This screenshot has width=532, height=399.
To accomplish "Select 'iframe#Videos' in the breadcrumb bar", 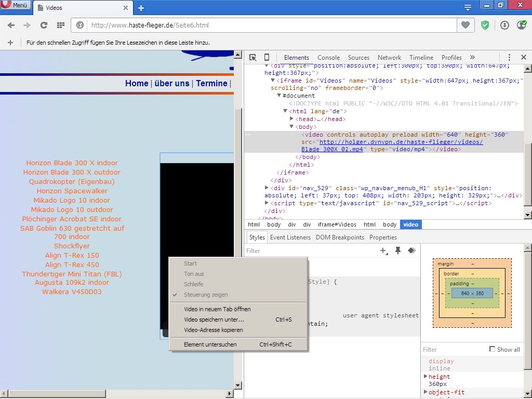I will click(x=337, y=224).
